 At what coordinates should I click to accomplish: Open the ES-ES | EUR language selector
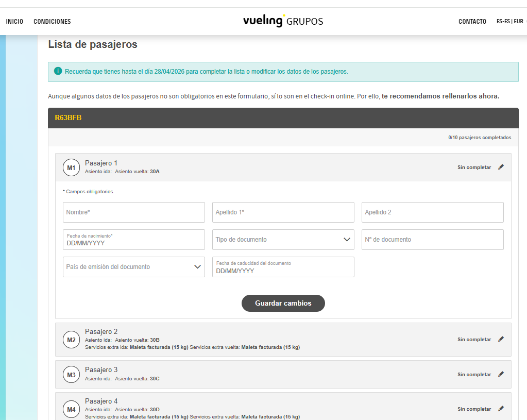pos(509,22)
